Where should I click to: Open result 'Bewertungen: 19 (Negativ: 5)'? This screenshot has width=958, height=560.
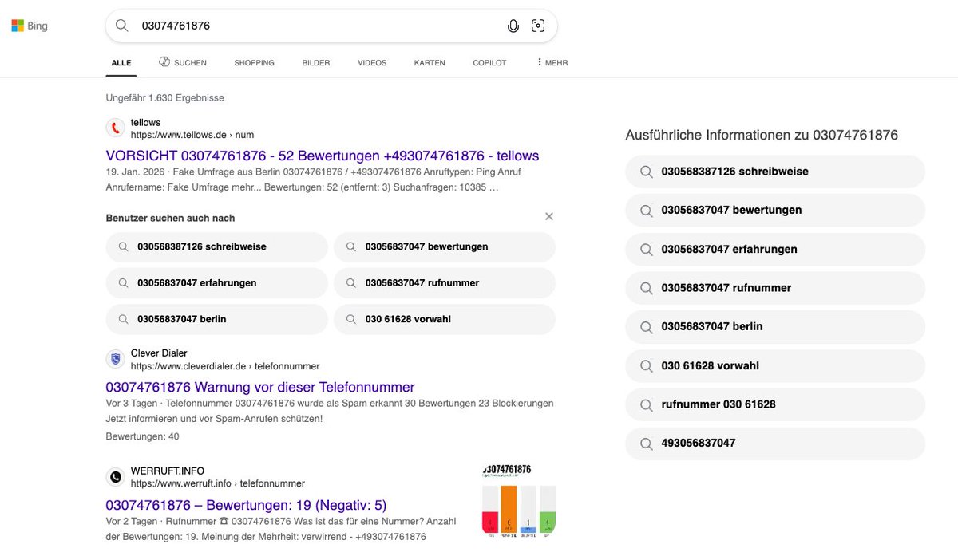pos(246,505)
